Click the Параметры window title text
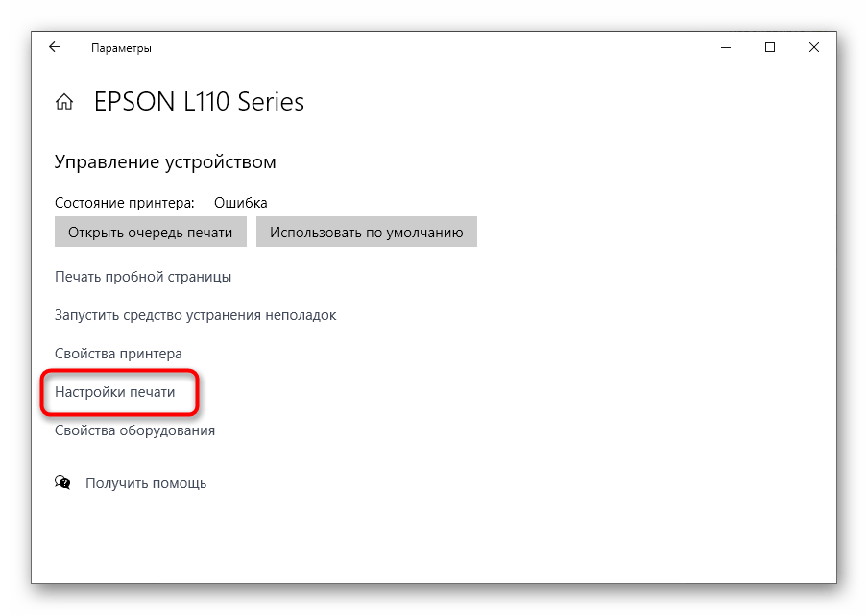 (x=121, y=48)
